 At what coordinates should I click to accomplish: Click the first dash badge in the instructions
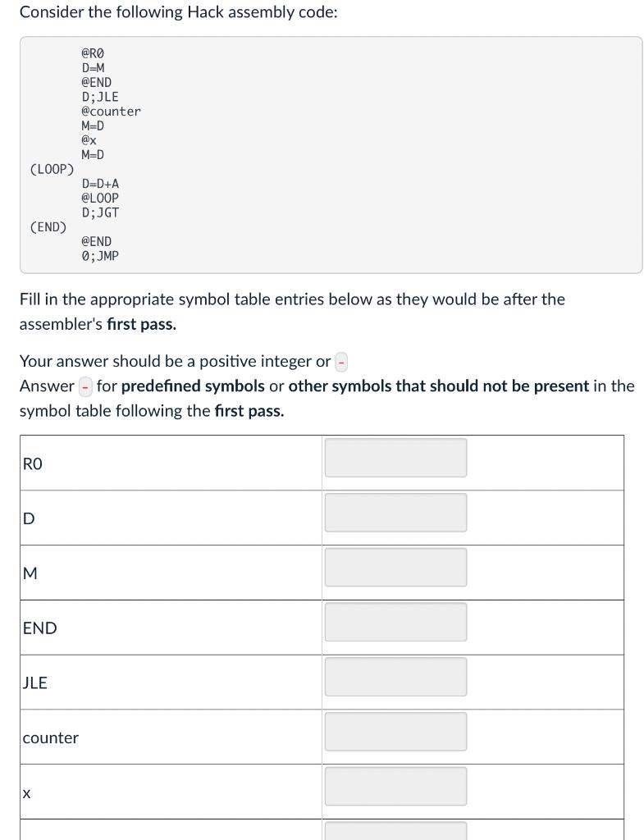(x=340, y=362)
